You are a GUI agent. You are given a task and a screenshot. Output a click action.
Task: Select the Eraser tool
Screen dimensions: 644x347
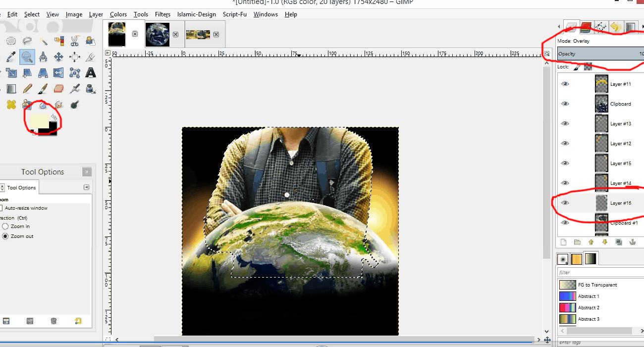[59, 88]
